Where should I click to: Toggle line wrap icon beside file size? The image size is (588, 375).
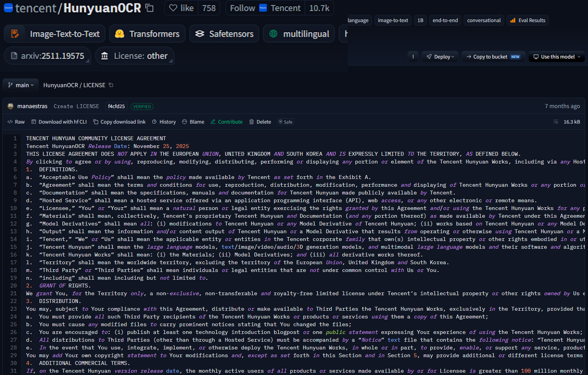(556, 122)
